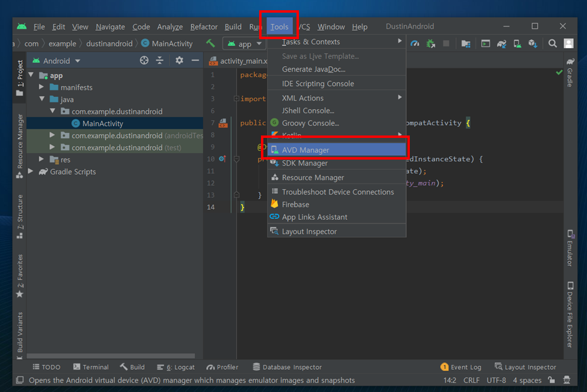587x392 pixels.
Task: Collapse the java folder
Action: tap(42, 99)
